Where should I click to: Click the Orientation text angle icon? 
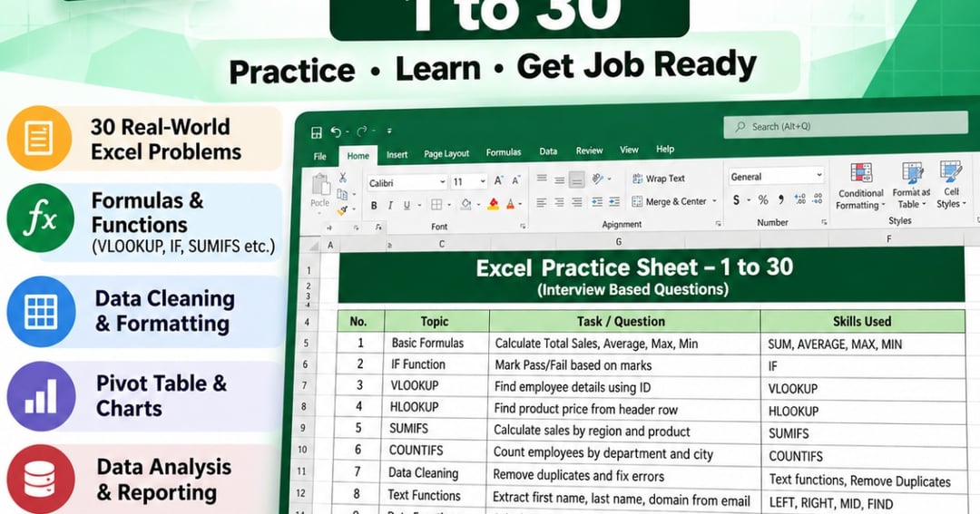597,179
